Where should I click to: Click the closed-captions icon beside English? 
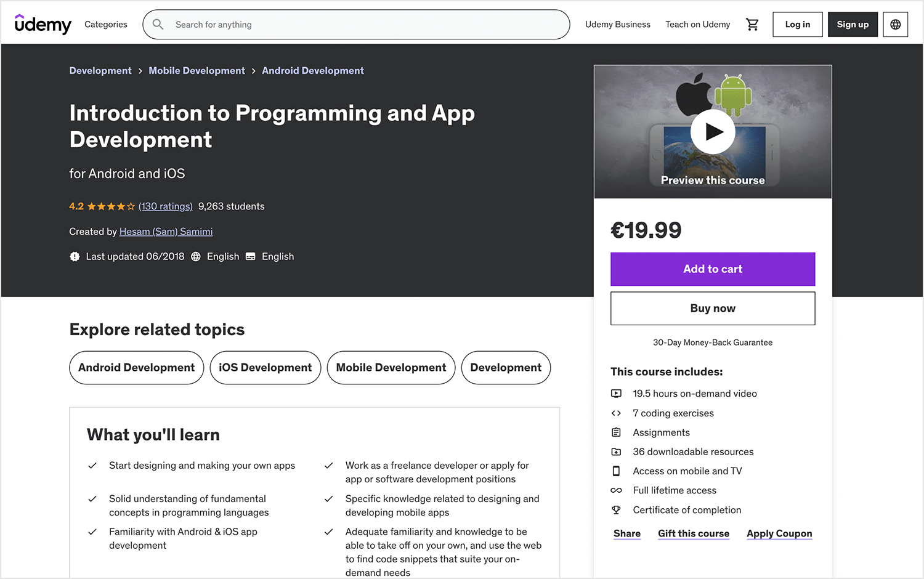[x=250, y=256]
